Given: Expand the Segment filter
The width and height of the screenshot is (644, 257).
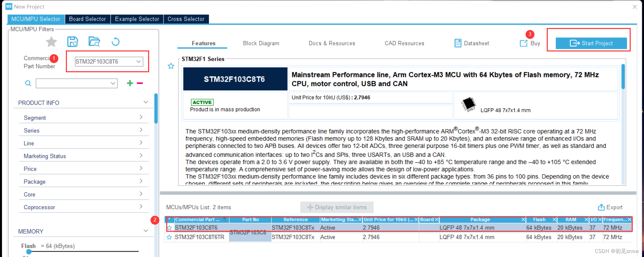Looking at the screenshot, I should [141, 117].
